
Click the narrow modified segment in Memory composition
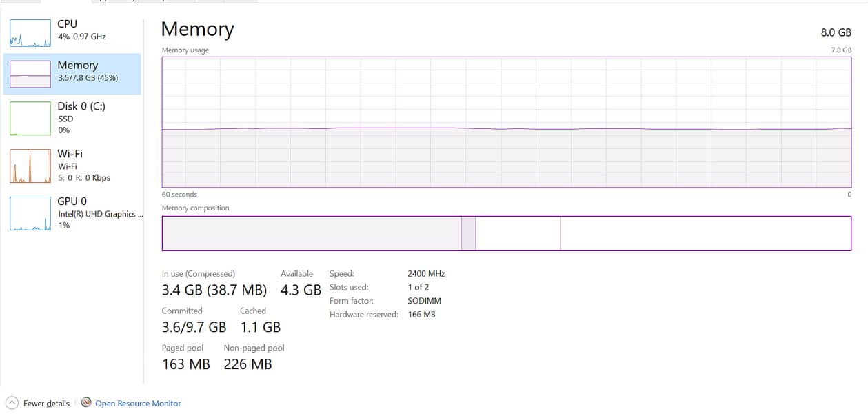pyautogui.click(x=468, y=233)
